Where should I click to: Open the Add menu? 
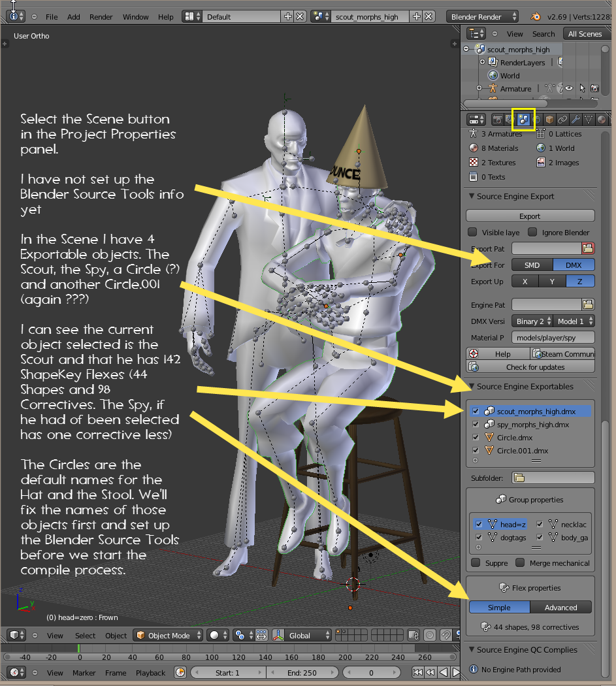74,16
